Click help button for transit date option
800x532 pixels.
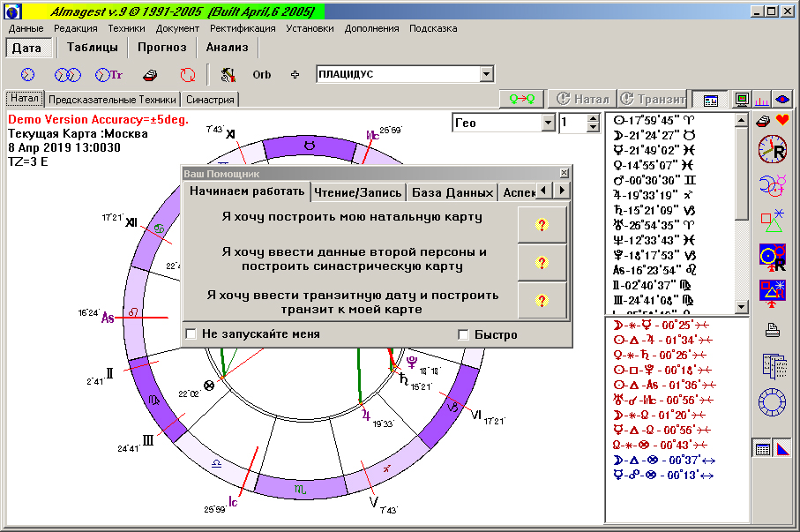pos(542,300)
